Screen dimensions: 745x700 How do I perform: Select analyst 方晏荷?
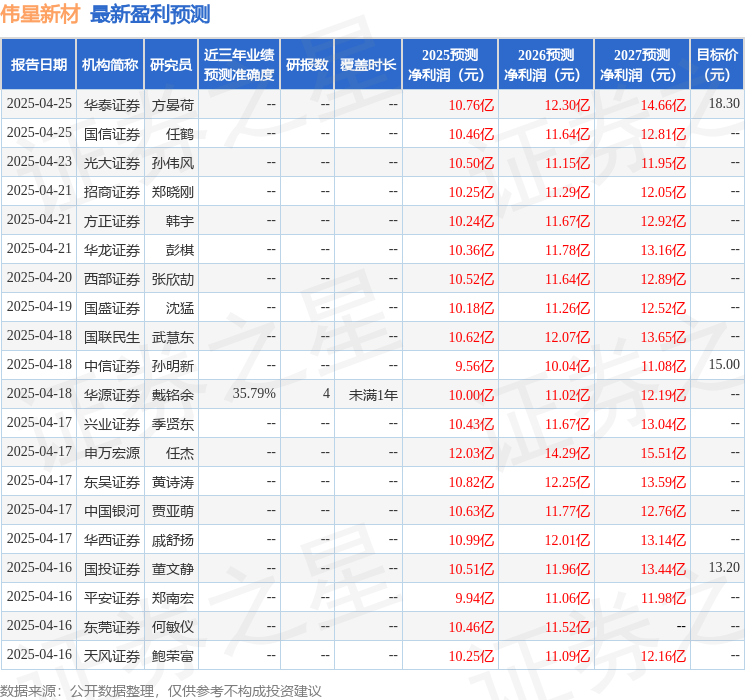pyautogui.click(x=172, y=105)
